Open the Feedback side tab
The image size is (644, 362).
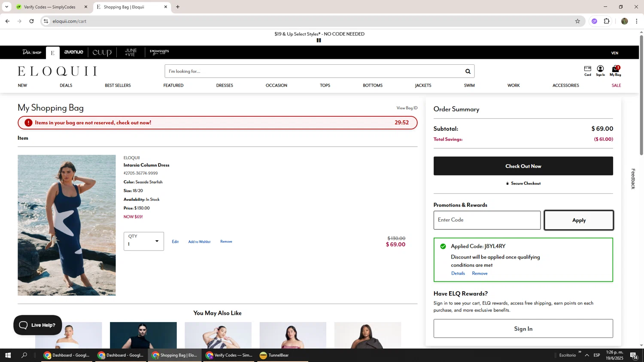(633, 179)
